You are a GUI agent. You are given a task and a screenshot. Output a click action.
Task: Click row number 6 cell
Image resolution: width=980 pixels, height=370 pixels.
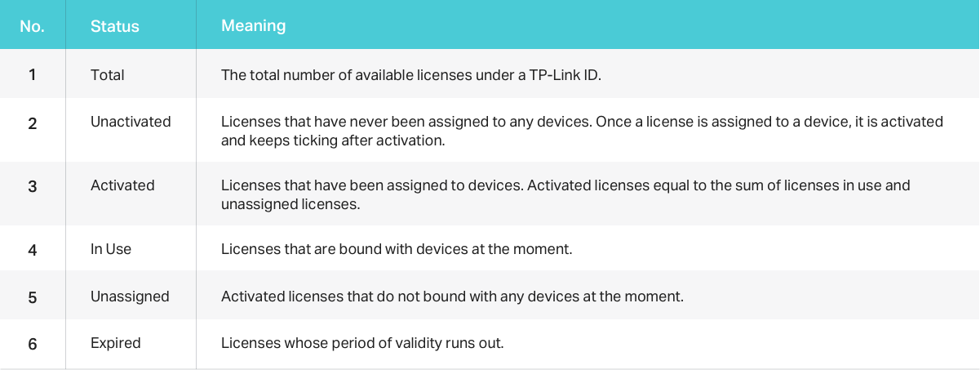pyautogui.click(x=33, y=343)
